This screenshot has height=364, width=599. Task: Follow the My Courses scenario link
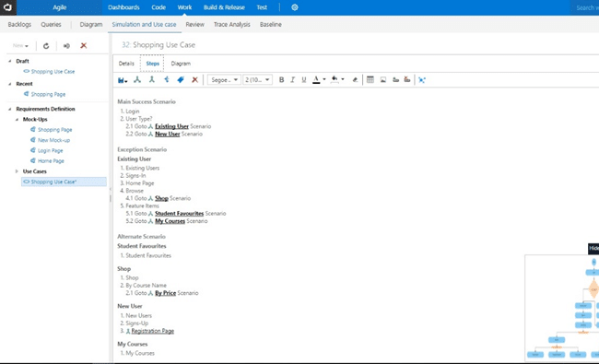click(x=170, y=221)
